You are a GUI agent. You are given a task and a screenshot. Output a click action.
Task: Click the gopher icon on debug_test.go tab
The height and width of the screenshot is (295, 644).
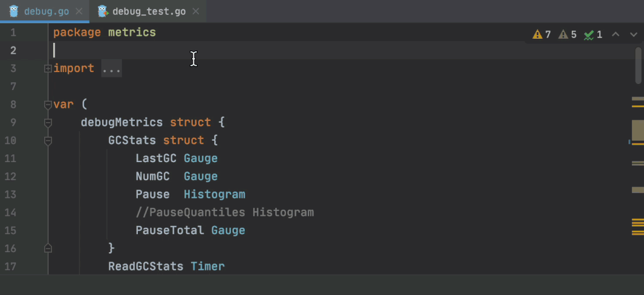(x=102, y=11)
